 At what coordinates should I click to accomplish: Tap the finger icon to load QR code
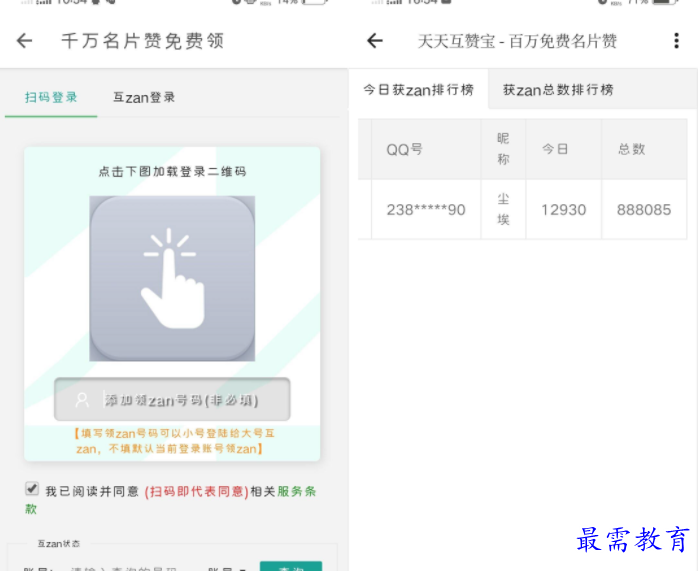tap(172, 278)
